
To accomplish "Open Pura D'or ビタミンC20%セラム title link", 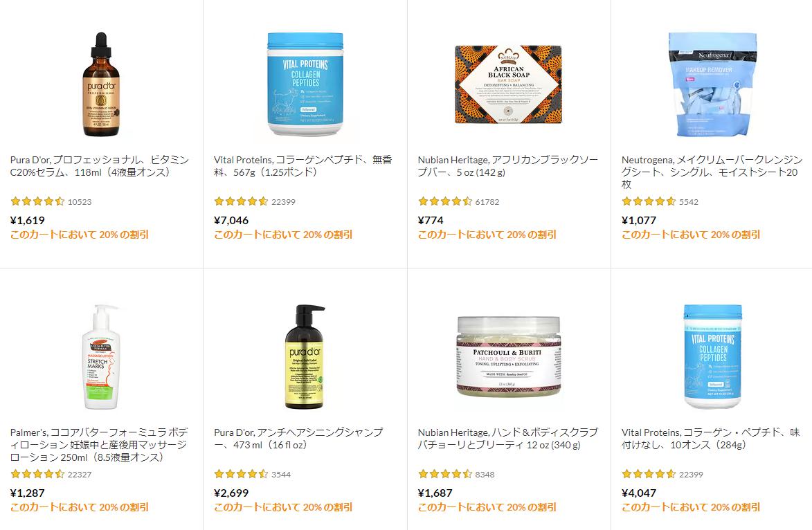I will point(100,165).
